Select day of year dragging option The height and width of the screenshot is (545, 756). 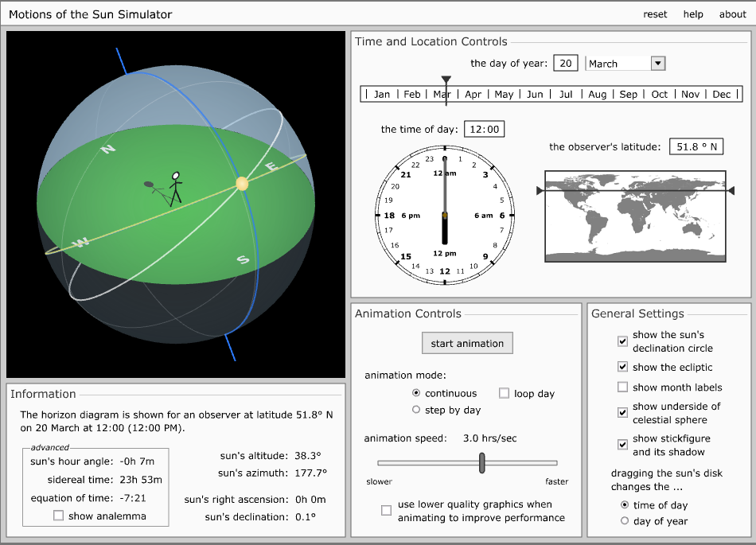tap(625, 521)
